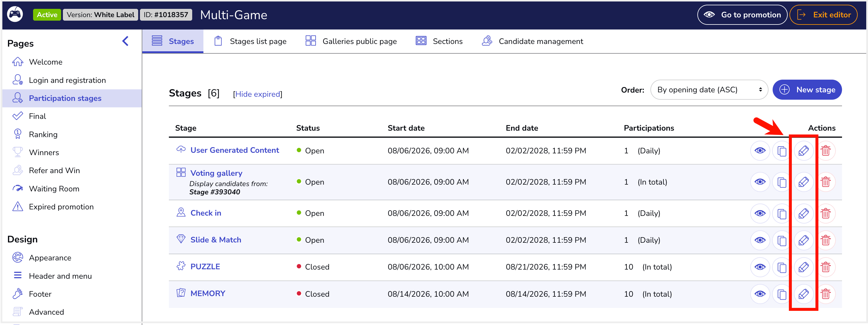Delete the MEMORY stage

tap(825, 294)
